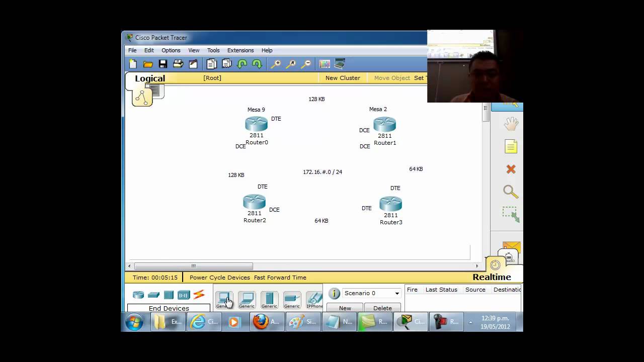
Task: Click the horizontal workspace scrollbar thumb
Action: tap(193, 266)
